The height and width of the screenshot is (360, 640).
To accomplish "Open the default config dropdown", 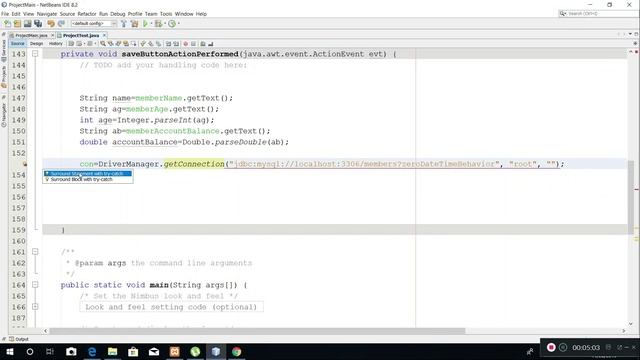I will click(94, 24).
